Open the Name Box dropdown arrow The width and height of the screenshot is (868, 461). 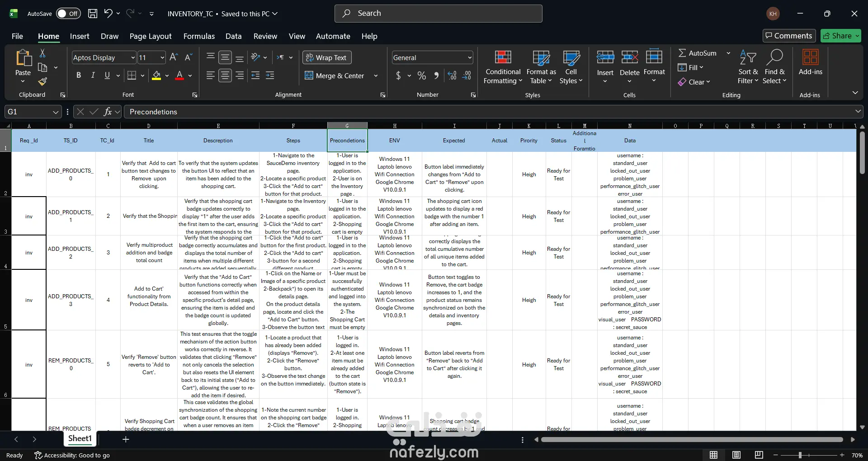56,112
